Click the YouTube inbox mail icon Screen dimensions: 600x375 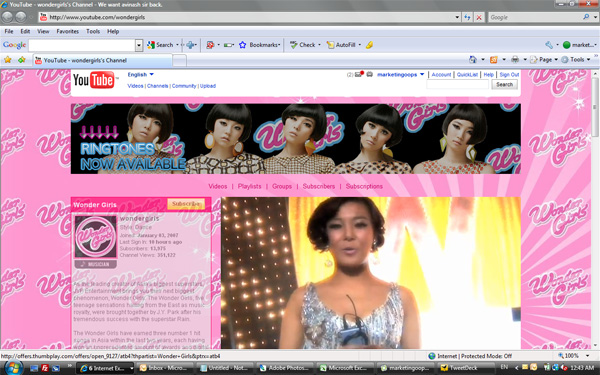pos(359,74)
